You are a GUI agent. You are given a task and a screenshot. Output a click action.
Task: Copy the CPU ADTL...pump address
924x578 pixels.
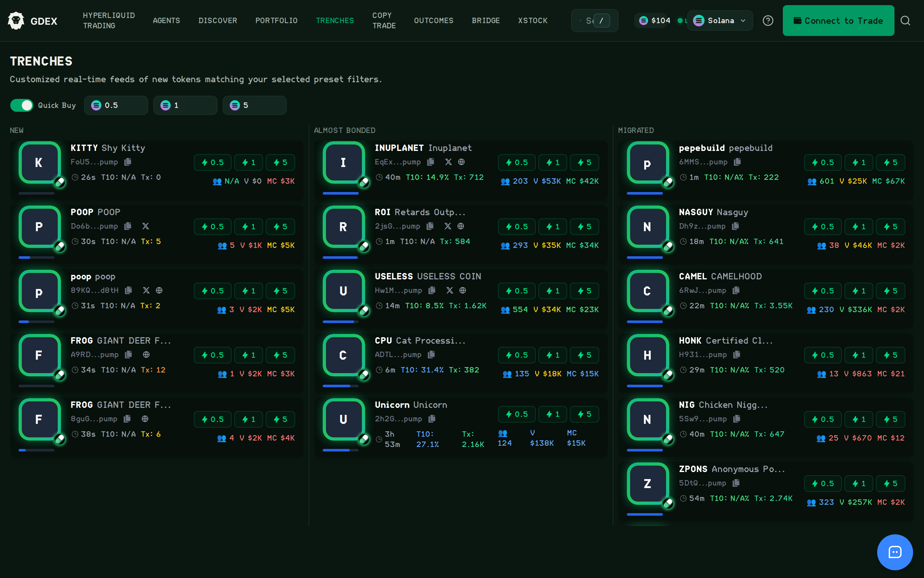pos(432,355)
